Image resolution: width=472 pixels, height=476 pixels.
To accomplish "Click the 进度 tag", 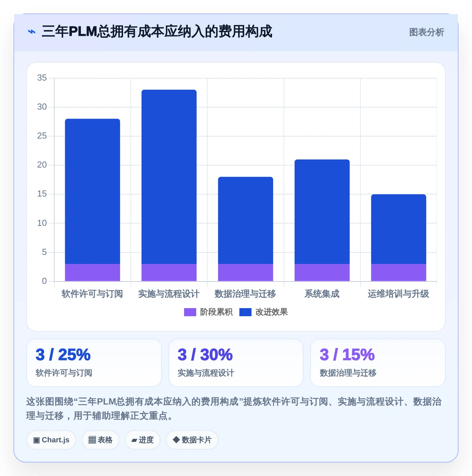I will tap(143, 440).
